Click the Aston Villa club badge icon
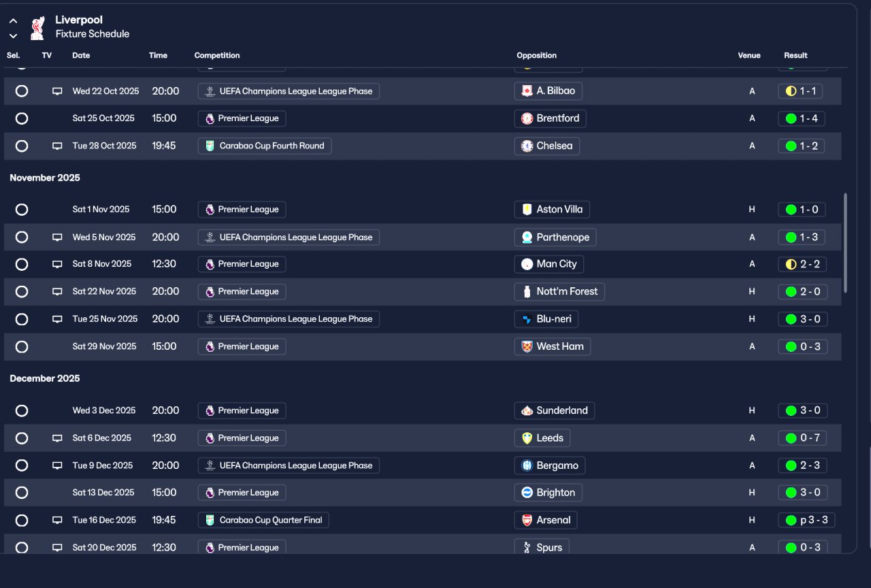871x588 pixels. pos(527,210)
